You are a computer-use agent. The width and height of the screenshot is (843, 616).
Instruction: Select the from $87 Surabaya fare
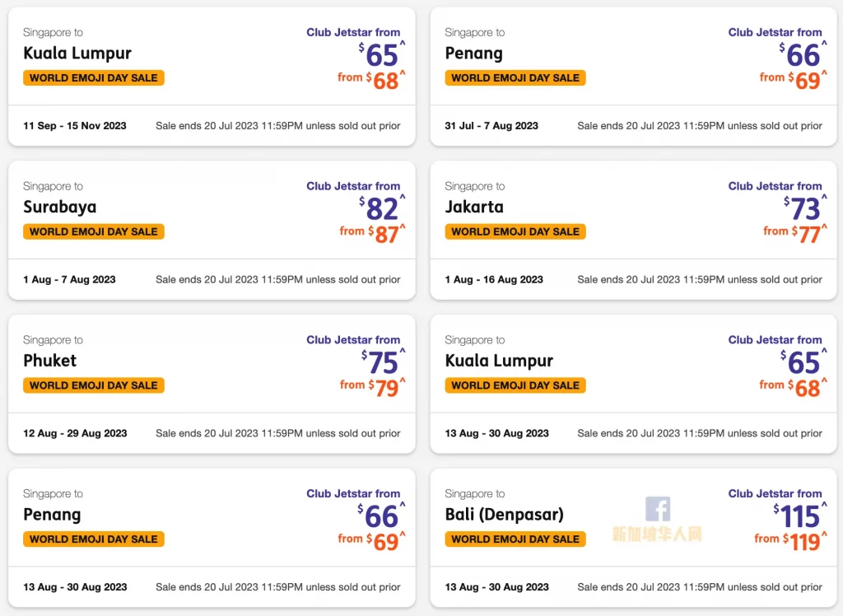click(x=373, y=234)
